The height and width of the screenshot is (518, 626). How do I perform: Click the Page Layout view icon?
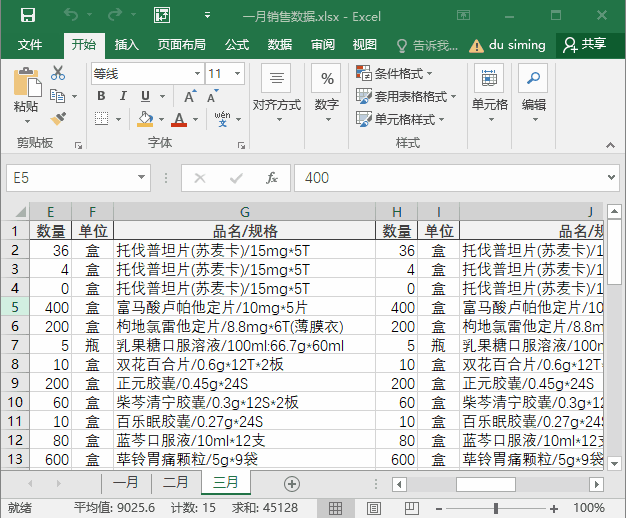tap(374, 508)
